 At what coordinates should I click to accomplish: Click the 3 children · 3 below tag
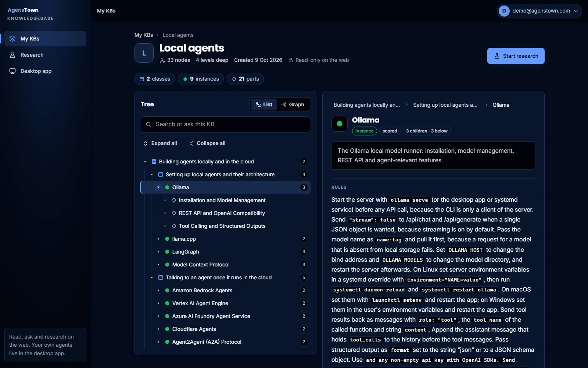coord(427,131)
